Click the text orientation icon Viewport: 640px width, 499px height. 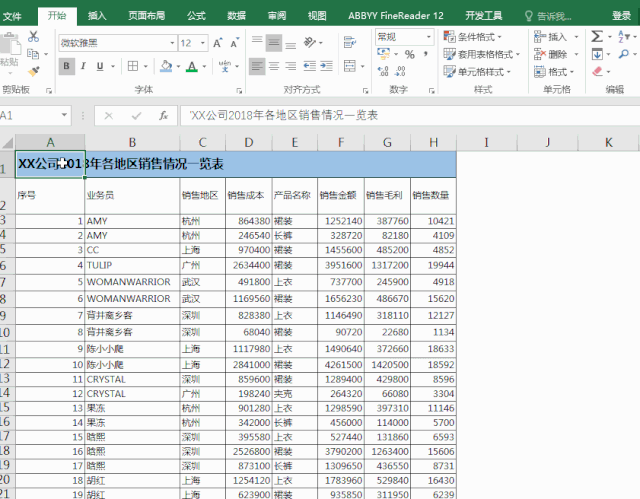(x=310, y=42)
